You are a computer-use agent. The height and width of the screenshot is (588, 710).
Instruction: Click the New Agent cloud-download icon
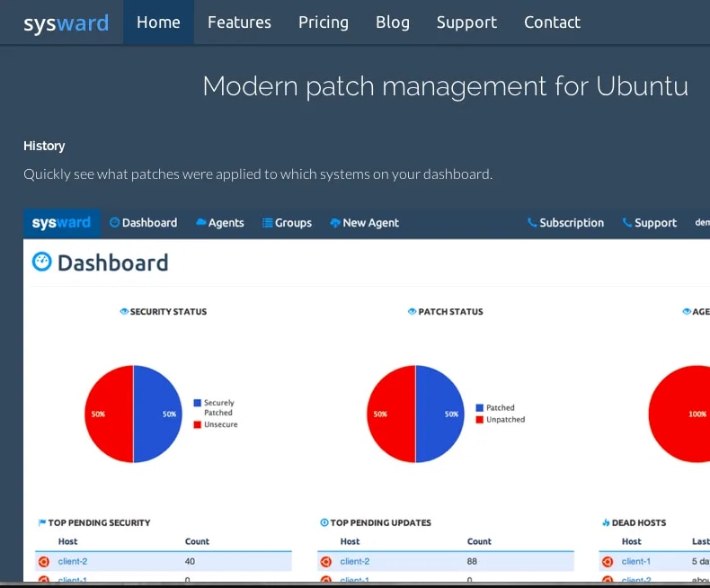click(335, 223)
